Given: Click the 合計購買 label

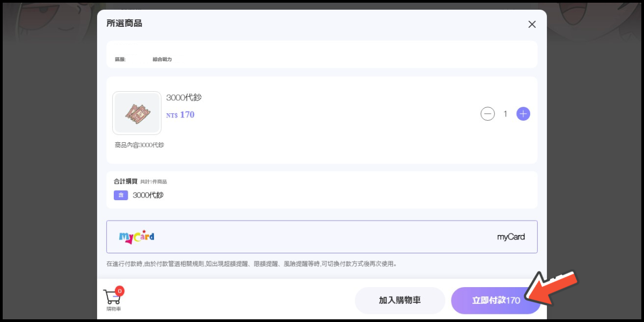Looking at the screenshot, I should (126, 181).
